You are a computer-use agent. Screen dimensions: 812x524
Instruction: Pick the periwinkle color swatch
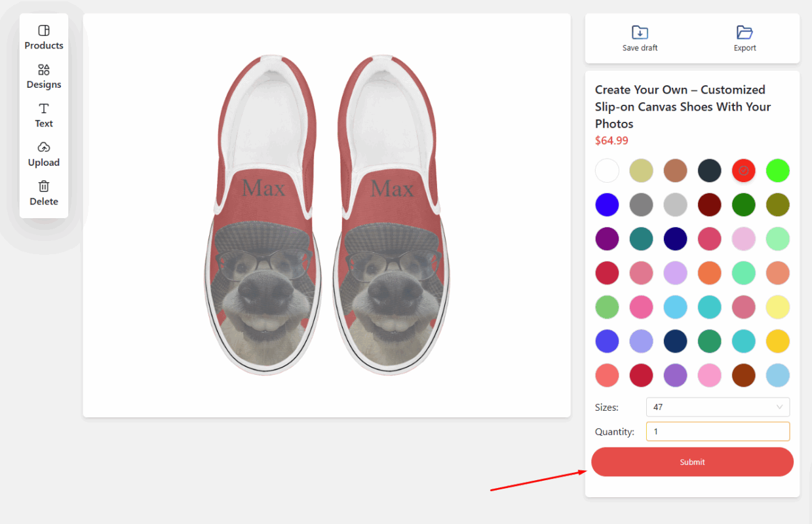pyautogui.click(x=641, y=341)
